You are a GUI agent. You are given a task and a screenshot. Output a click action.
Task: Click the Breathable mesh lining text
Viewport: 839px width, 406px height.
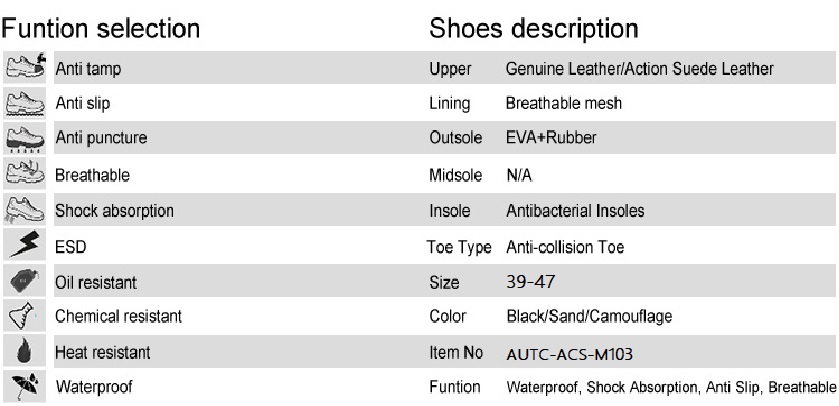click(564, 103)
